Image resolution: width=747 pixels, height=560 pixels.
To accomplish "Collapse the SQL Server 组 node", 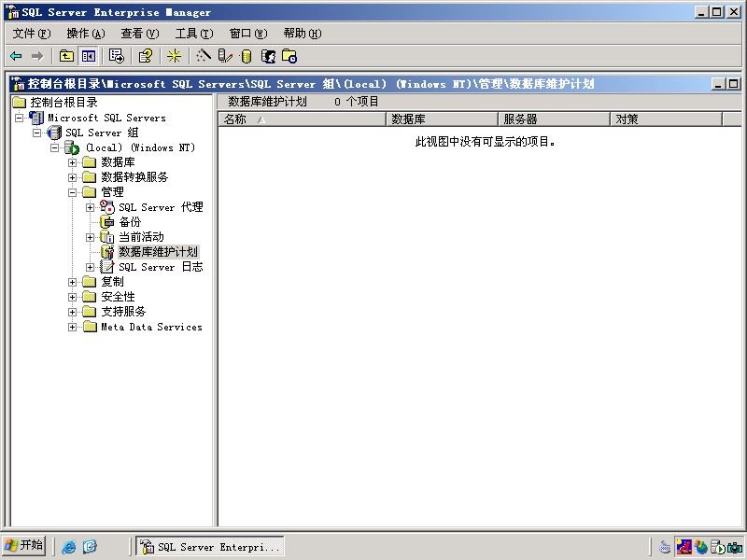I will pos(36,133).
